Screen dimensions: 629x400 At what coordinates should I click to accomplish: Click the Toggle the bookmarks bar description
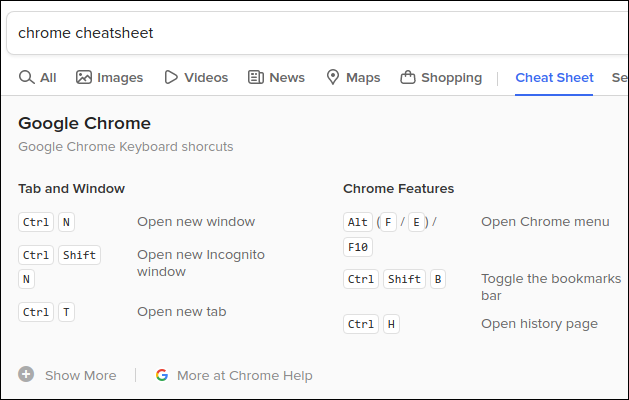click(551, 287)
